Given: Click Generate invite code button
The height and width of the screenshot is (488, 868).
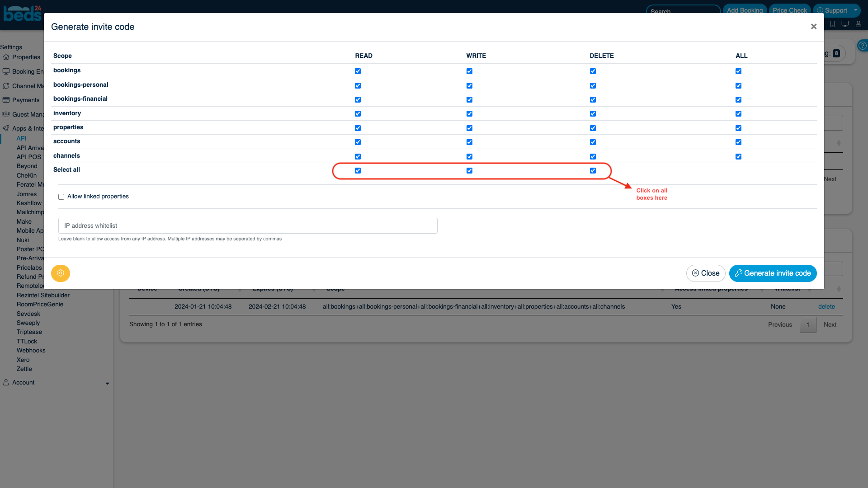Looking at the screenshot, I should tap(773, 273).
